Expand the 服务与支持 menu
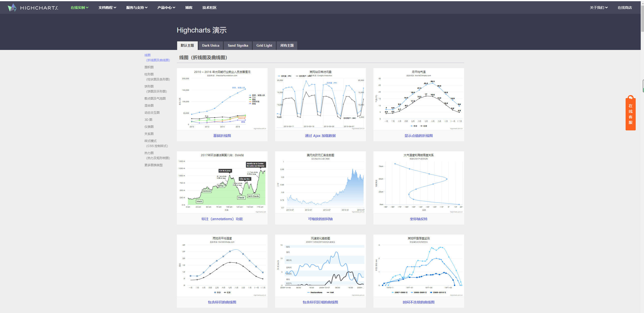The height and width of the screenshot is (313, 644). click(137, 8)
